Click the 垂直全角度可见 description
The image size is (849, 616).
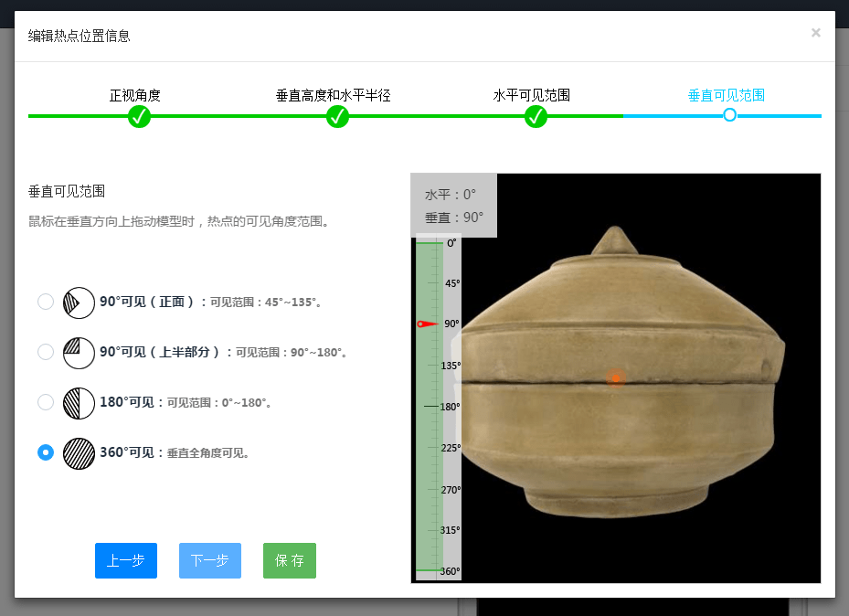tap(208, 453)
